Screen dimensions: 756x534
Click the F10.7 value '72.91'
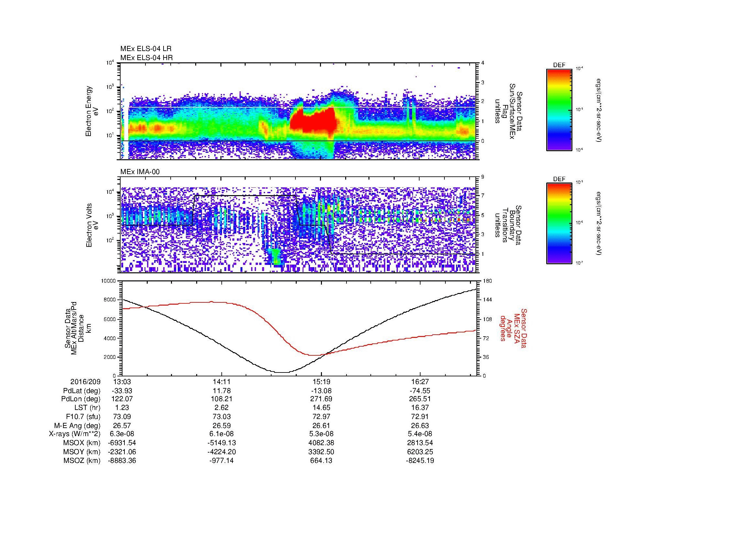pos(420,416)
